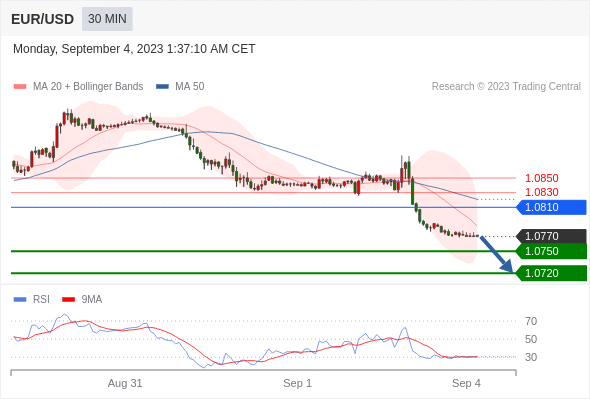Viewport: 590px width, 400px height.
Task: Click the blue RSI legend swatch
Action: 20,300
